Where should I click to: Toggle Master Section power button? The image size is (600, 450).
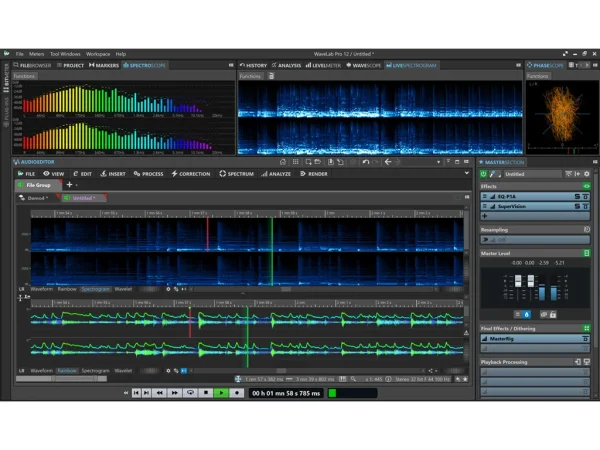pyautogui.click(x=484, y=174)
